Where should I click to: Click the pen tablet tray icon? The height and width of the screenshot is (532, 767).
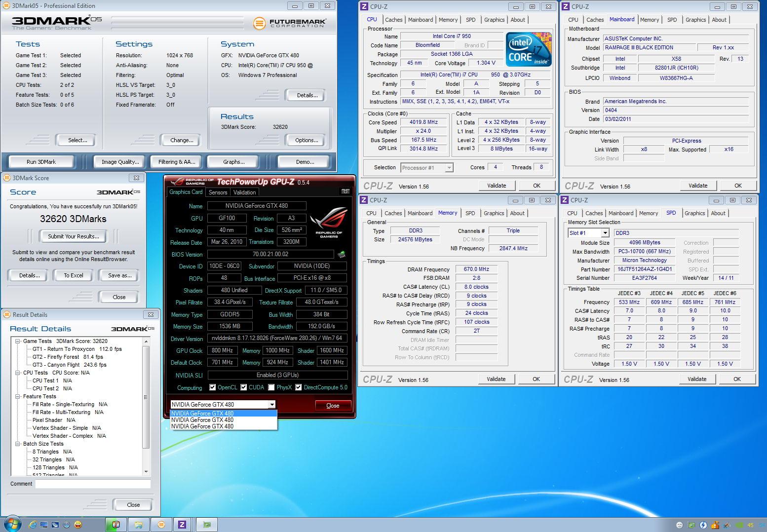[x=727, y=525]
